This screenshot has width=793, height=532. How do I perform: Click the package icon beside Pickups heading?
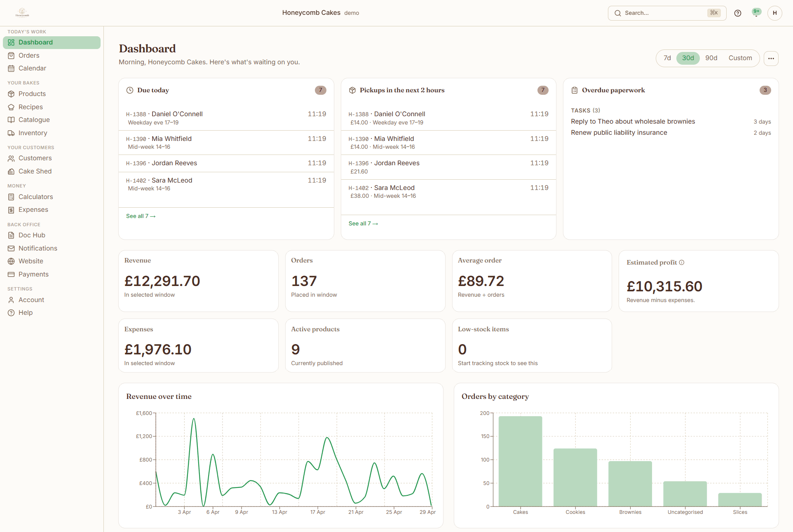[352, 90]
